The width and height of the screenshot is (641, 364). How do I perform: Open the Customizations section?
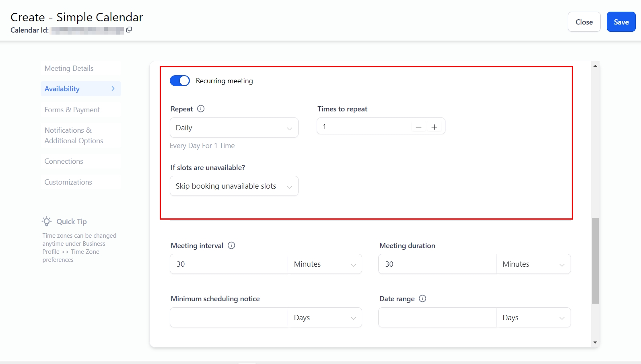[68, 182]
